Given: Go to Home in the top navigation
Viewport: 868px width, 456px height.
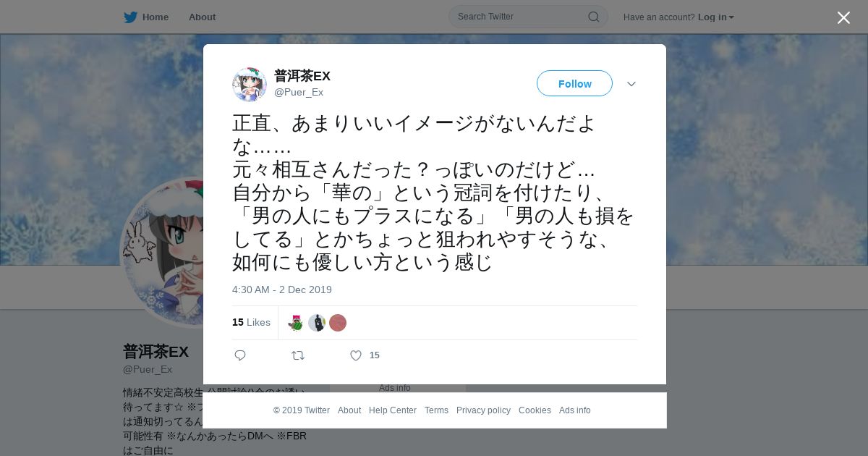Looking at the screenshot, I should pyautogui.click(x=156, y=17).
